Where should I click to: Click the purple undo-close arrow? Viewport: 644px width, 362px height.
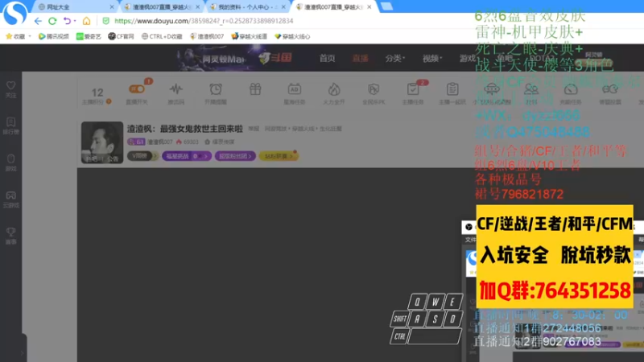pyautogui.click(x=67, y=21)
